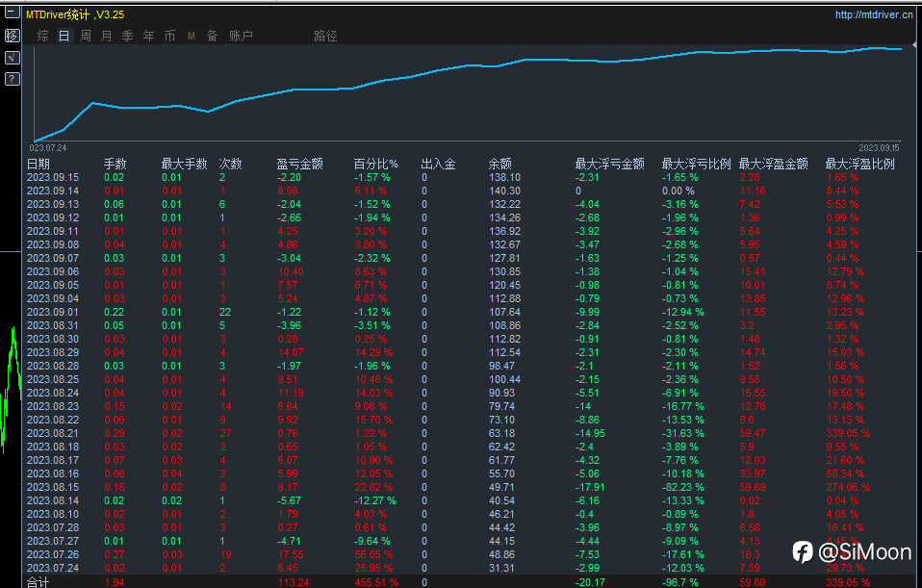Click the M tab icon in toolbar
Image resolution: width=922 pixels, height=588 pixels.
point(191,36)
